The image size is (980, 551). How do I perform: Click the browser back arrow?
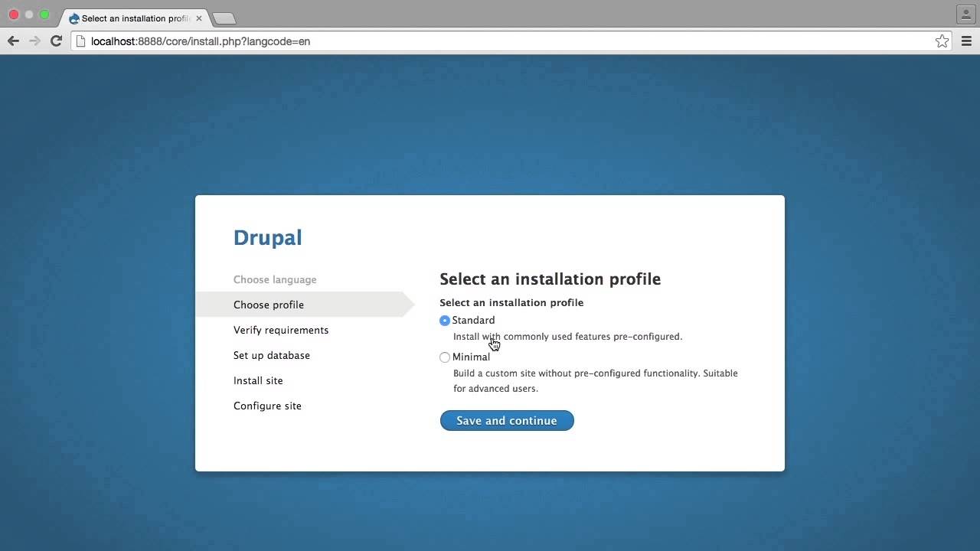click(x=13, y=41)
